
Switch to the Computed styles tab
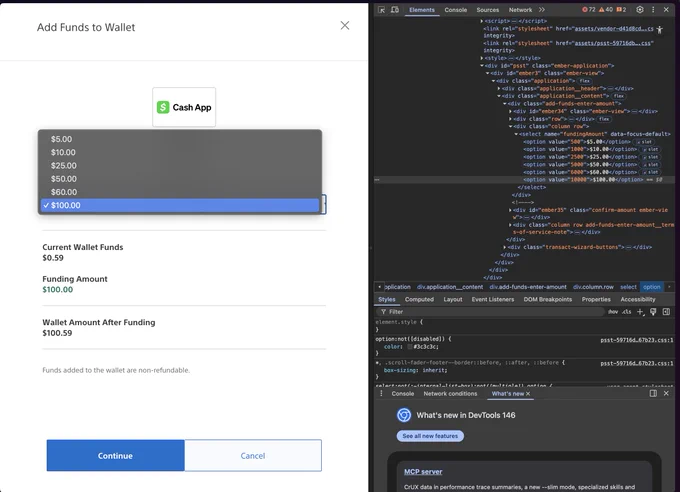pos(419,299)
